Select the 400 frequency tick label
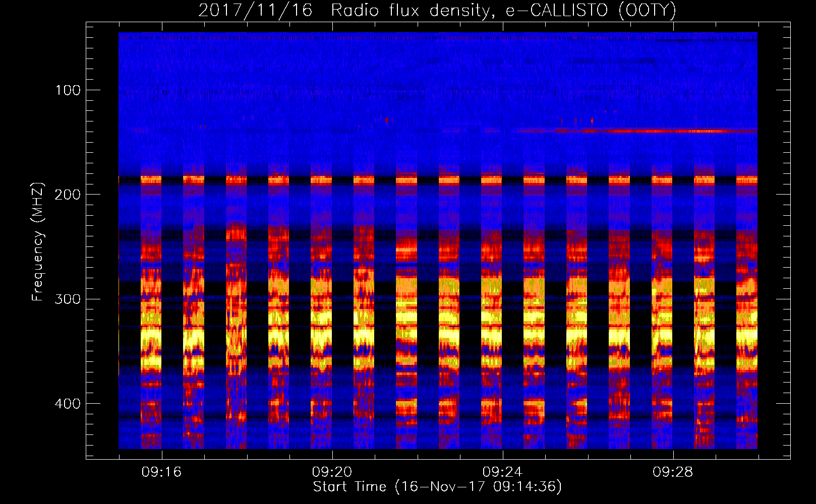This screenshot has width=816, height=504. (68, 404)
